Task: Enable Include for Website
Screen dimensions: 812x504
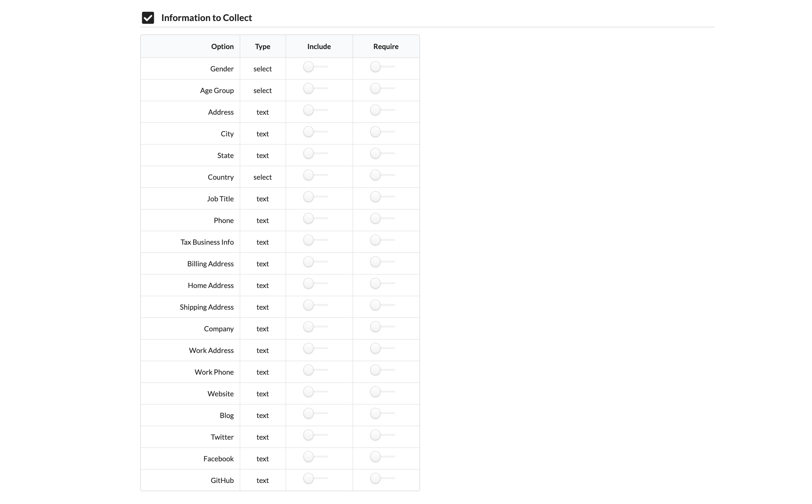Action: tap(316, 392)
